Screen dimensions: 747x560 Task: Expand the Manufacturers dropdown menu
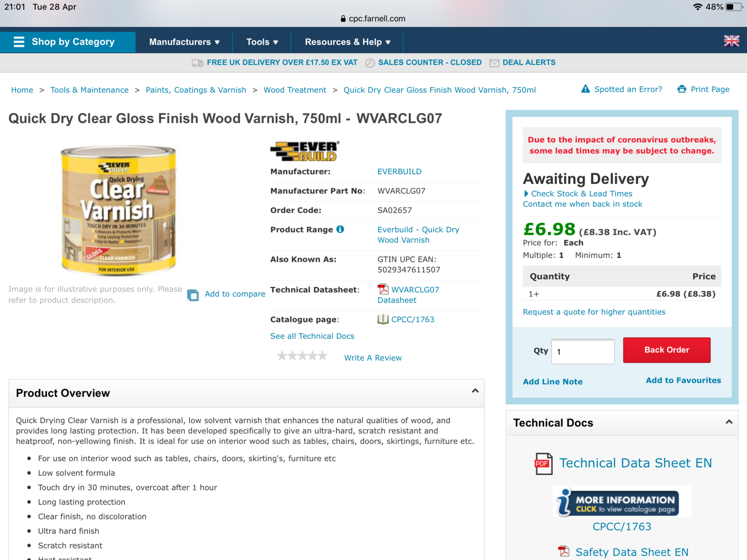point(184,42)
